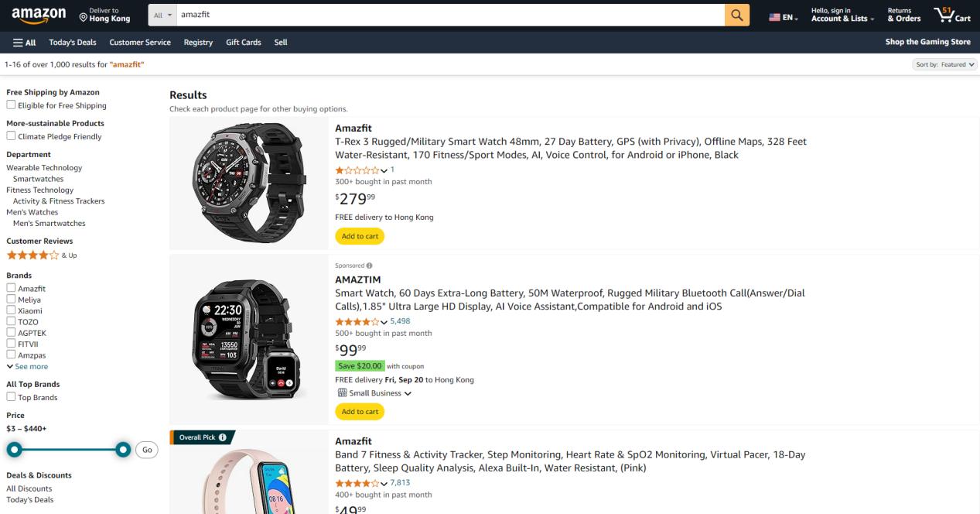
Task: Open the shopping cart icon
Action: pos(951,15)
